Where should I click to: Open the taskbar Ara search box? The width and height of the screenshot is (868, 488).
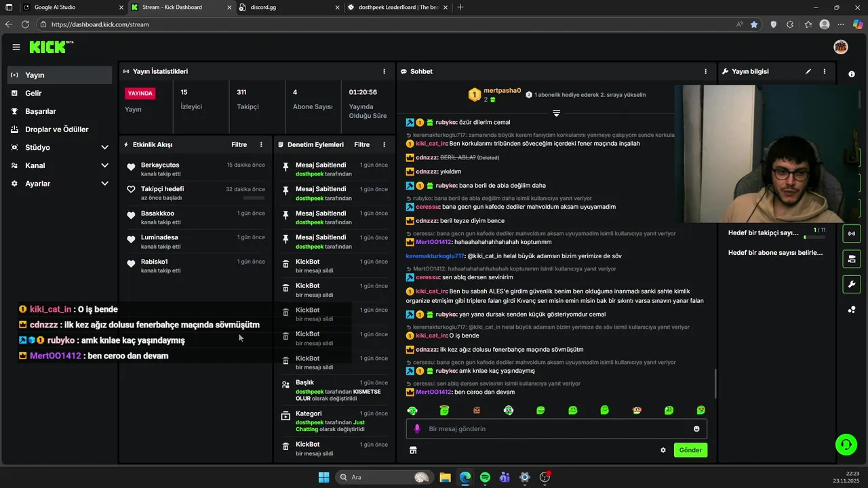tap(384, 477)
